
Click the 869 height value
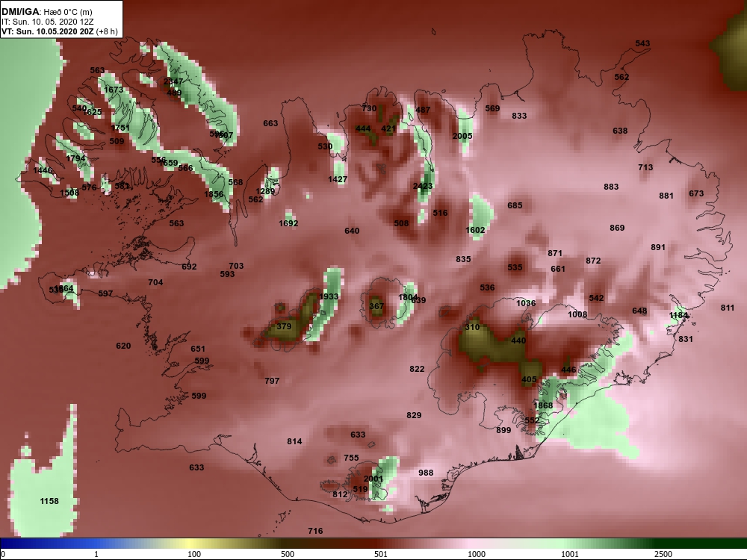(x=617, y=228)
